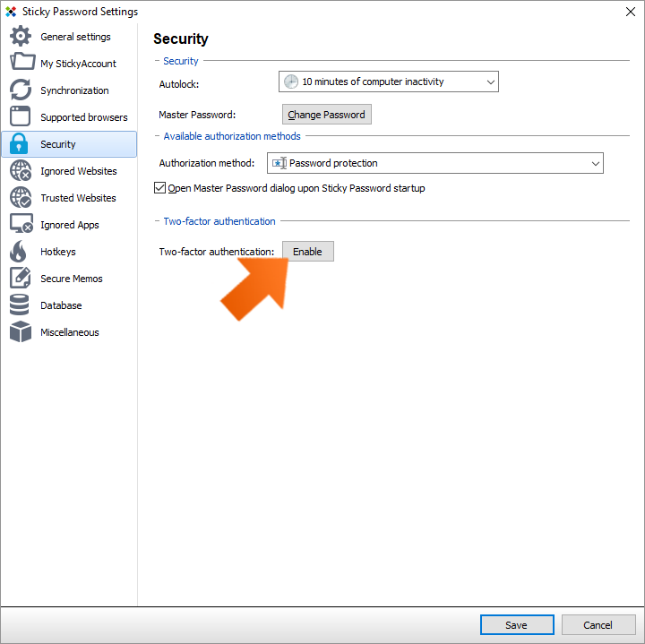Click "Available authorization methods" group header
645x644 pixels.
pyautogui.click(x=232, y=136)
